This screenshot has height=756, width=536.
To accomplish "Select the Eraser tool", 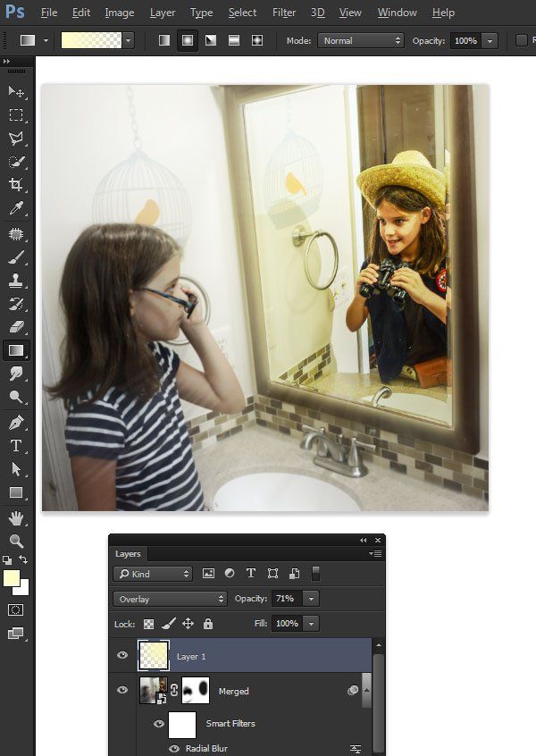I will 16,327.
